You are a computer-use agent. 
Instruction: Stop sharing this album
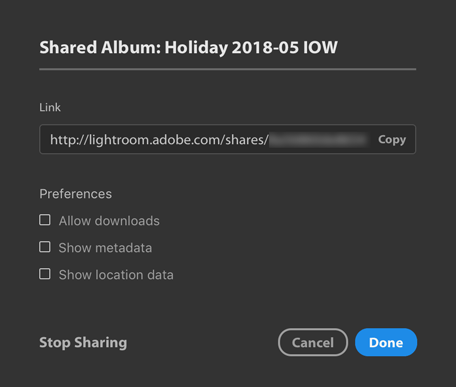tap(83, 343)
